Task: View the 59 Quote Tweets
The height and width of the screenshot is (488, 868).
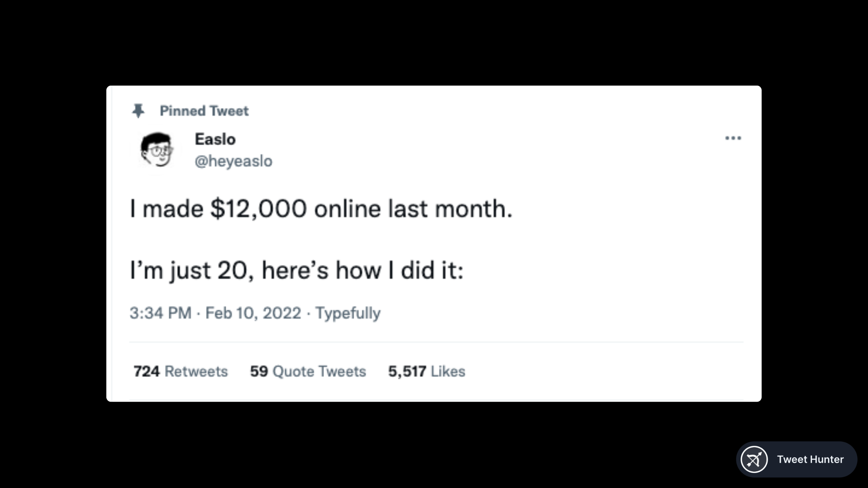Action: click(308, 371)
